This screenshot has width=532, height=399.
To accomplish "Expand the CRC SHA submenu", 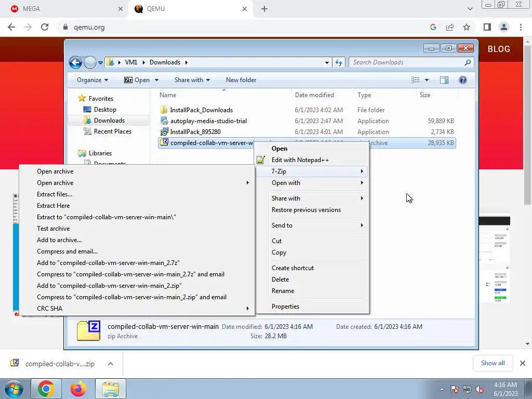I will [x=137, y=309].
